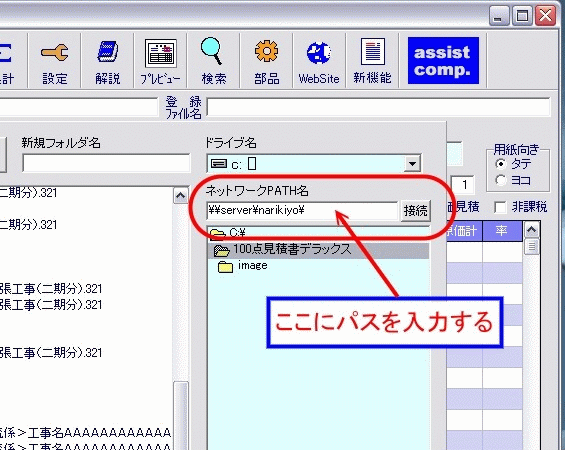Focus the ネットワークPATH名 input field
The width and height of the screenshot is (565, 450).
tap(302, 210)
